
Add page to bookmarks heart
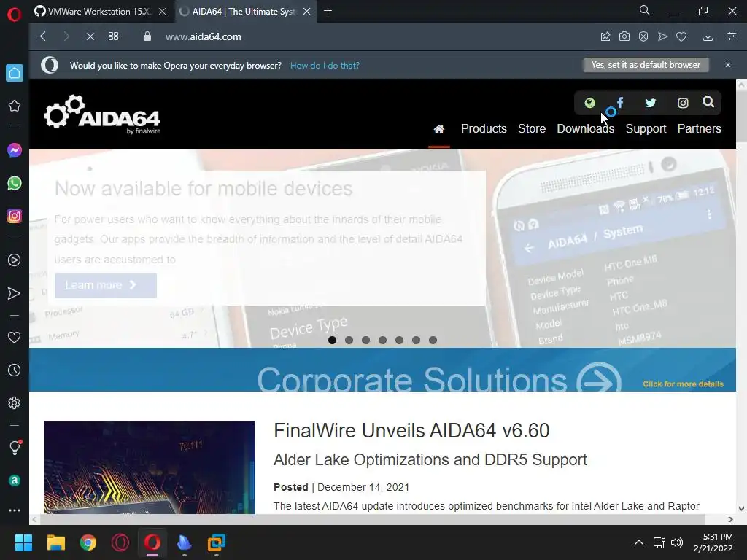pyautogui.click(x=681, y=36)
